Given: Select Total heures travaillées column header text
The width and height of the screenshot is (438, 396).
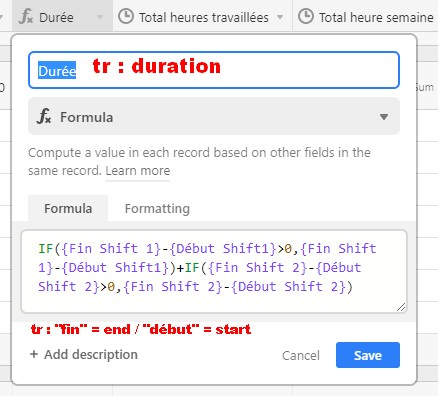Looking at the screenshot, I should click(x=204, y=17).
